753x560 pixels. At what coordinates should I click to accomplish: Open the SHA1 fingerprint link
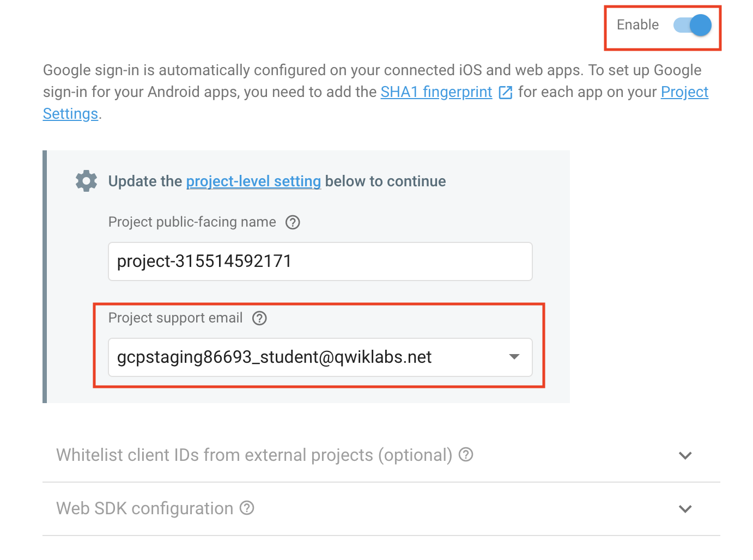pyautogui.click(x=436, y=92)
